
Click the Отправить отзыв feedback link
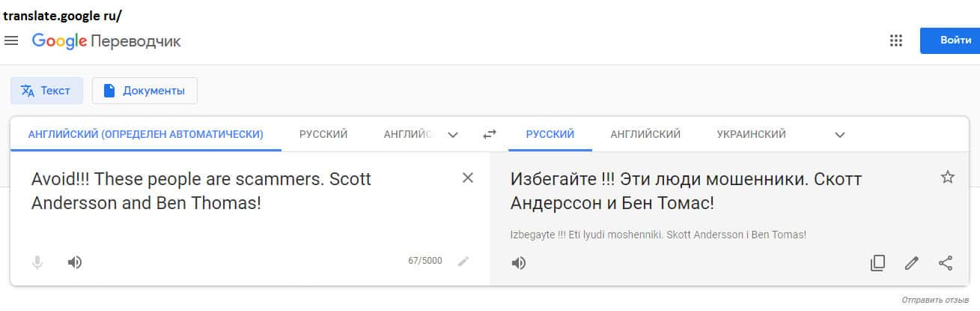[934, 300]
